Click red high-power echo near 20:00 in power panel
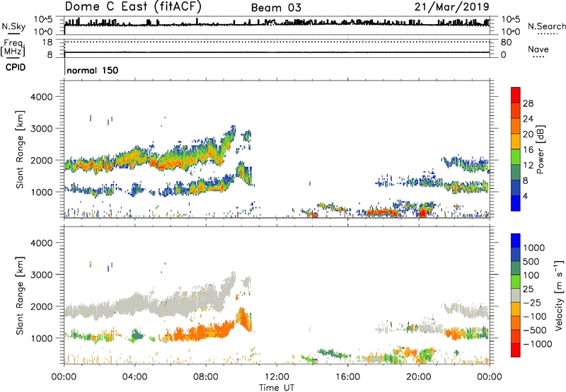The height and width of the screenshot is (392, 566). click(x=422, y=212)
